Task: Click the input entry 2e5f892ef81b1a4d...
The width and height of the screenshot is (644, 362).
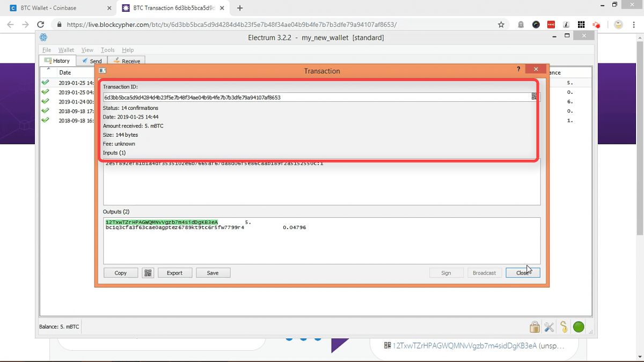Action: click(x=214, y=163)
